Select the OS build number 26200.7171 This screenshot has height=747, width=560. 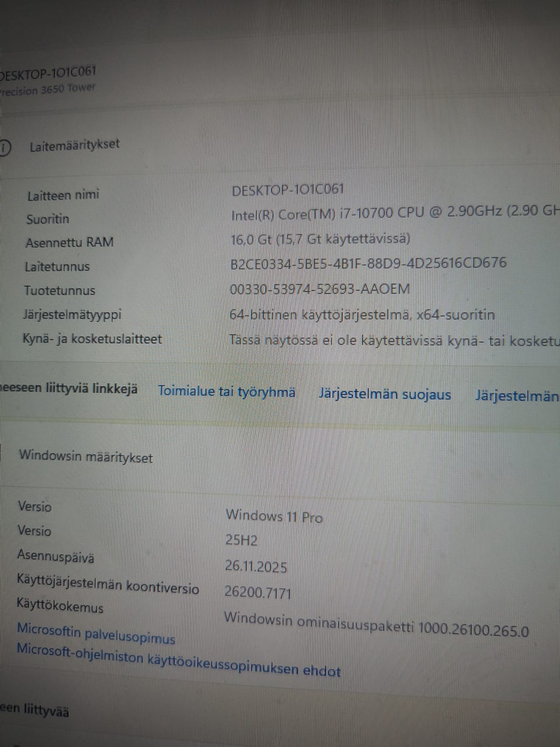point(258,592)
